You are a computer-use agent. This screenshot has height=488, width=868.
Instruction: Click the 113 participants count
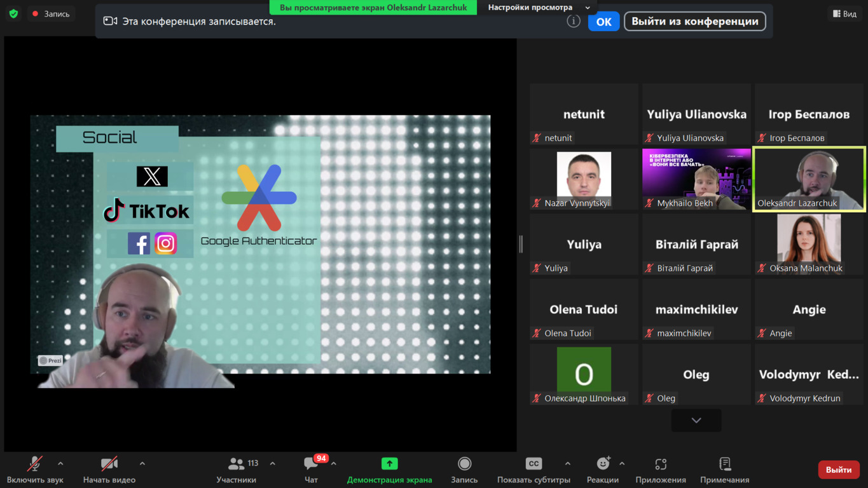coord(253,463)
